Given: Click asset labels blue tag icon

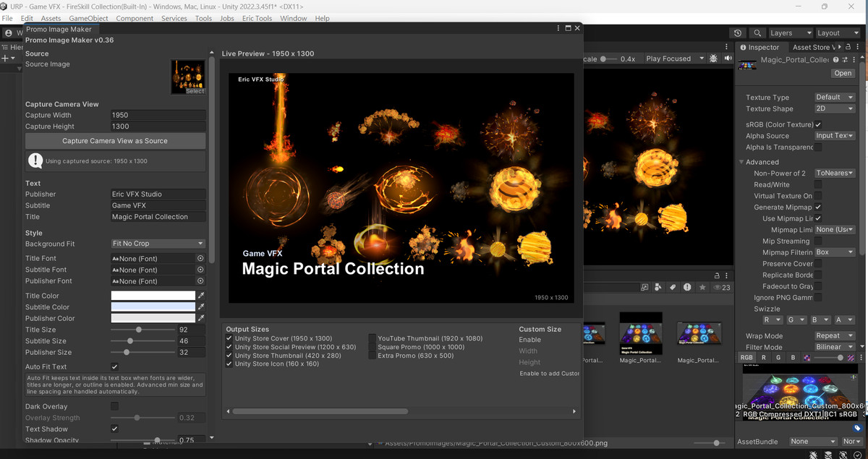Looking at the screenshot, I should pos(858,428).
